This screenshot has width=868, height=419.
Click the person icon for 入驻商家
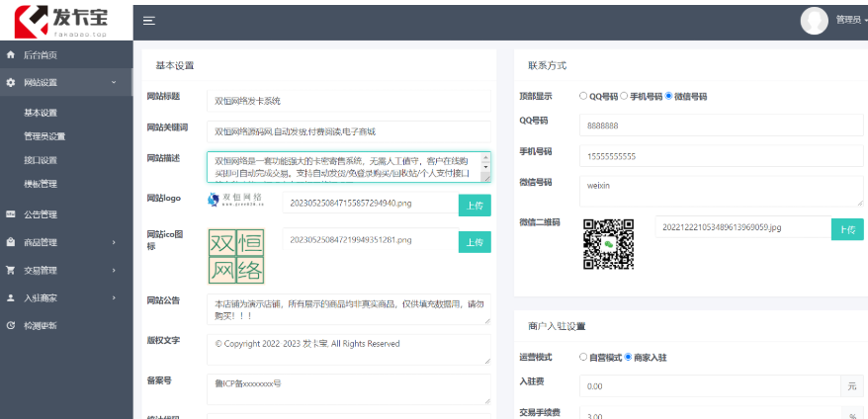coord(10,297)
